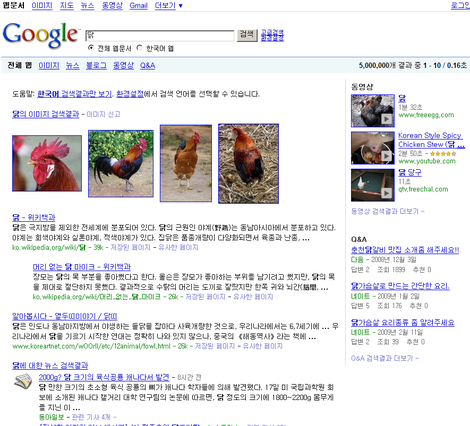Switch to the 동영상 results tab
Viewport: 470px width, 426px height.
[x=123, y=66]
